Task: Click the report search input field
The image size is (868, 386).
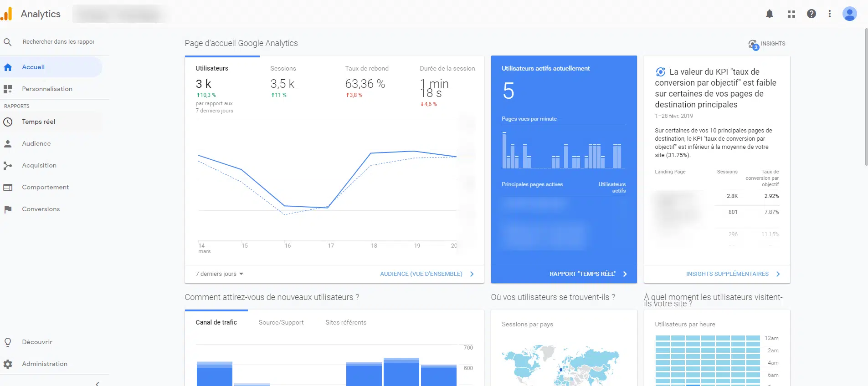Action: (58, 42)
